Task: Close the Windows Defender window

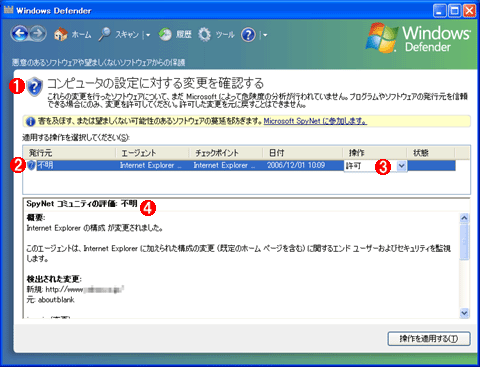Action: 470,11
